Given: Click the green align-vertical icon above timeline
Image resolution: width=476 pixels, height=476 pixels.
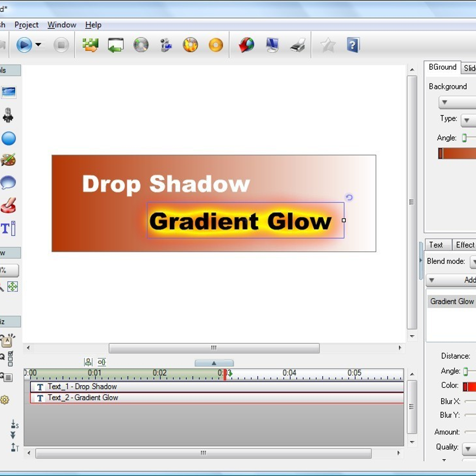Looking at the screenshot, I should point(88,362).
